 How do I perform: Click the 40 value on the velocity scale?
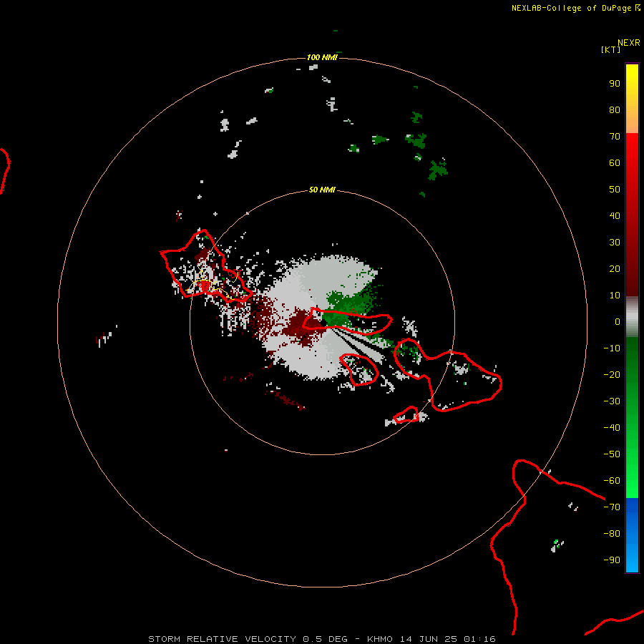tap(615, 216)
